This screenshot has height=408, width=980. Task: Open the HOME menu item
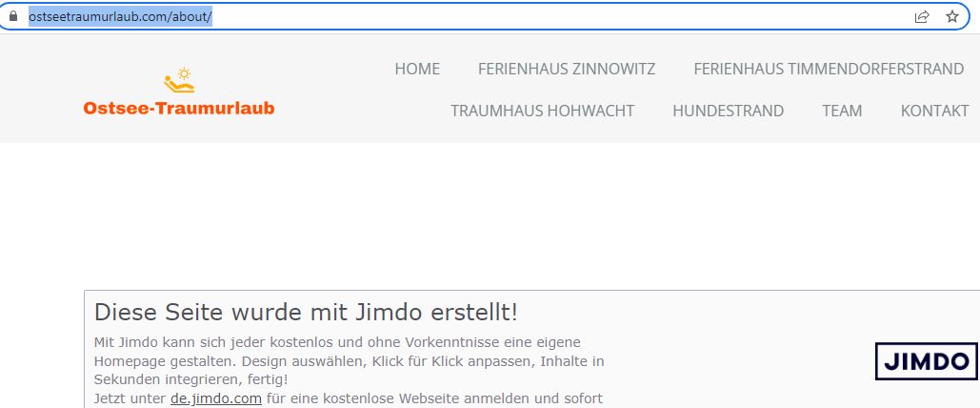(x=417, y=69)
